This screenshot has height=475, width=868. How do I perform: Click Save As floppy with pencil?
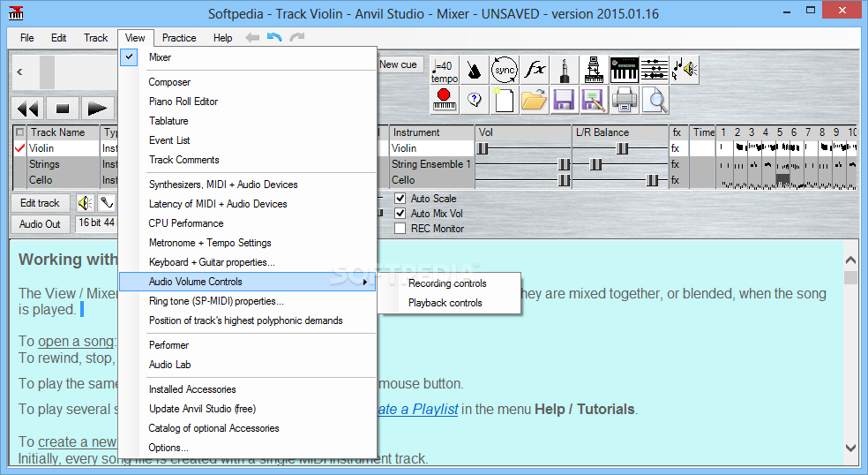594,100
